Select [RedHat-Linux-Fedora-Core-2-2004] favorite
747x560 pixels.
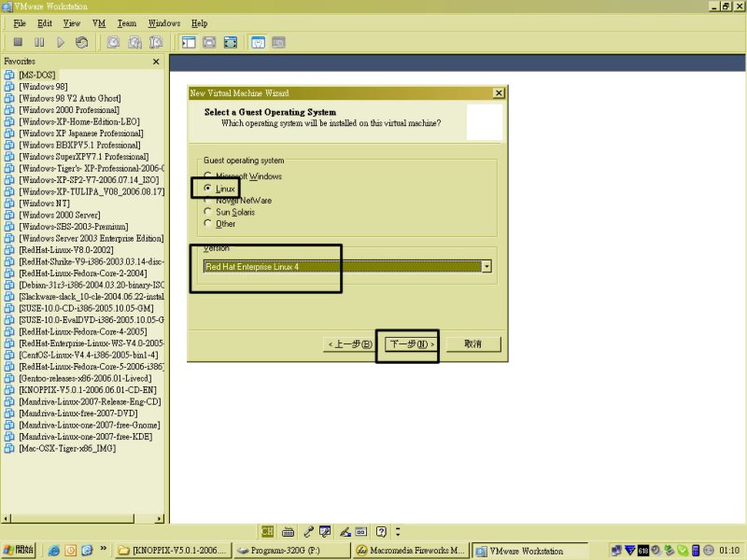pos(83,273)
